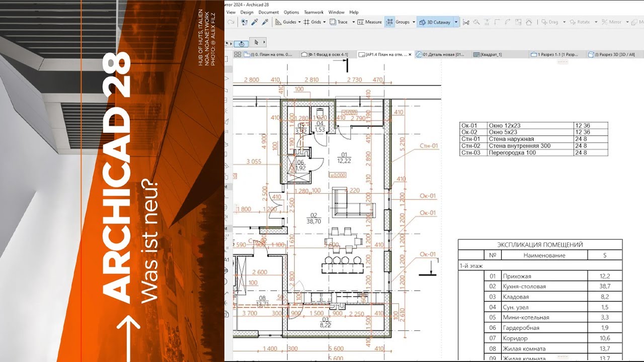This screenshot has width=644, height=362.
Task: Click the Intersect curved-arrow icon
Action: tap(508, 22)
